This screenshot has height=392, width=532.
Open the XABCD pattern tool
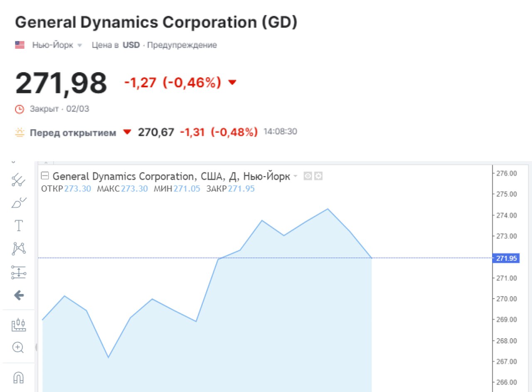tap(18, 249)
